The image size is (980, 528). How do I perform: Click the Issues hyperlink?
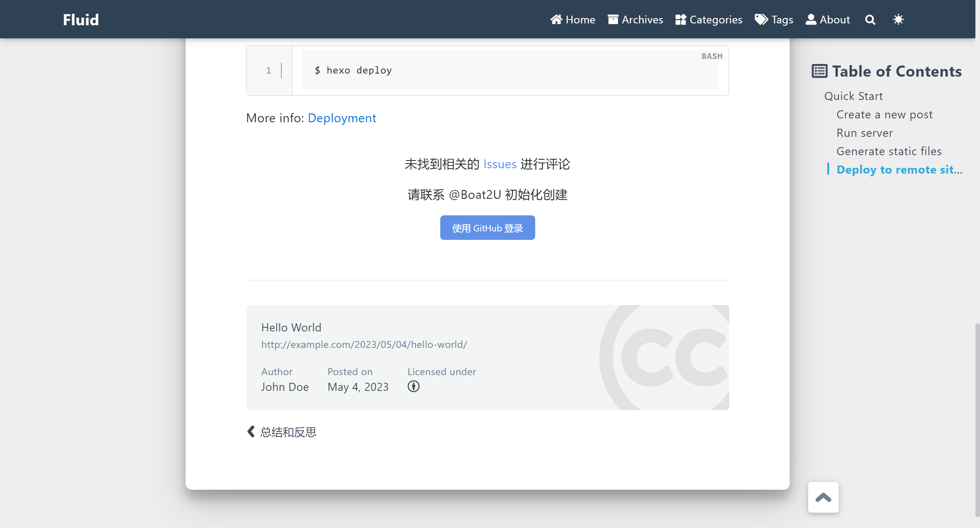500,164
